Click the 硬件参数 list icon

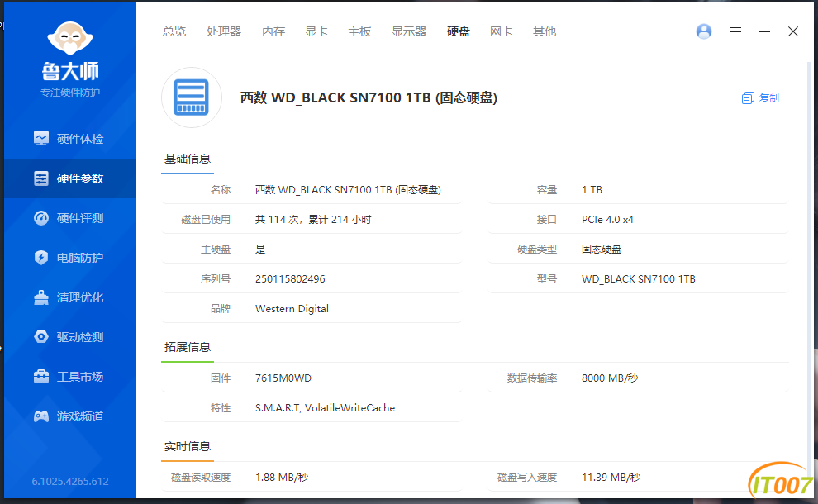[x=41, y=178]
